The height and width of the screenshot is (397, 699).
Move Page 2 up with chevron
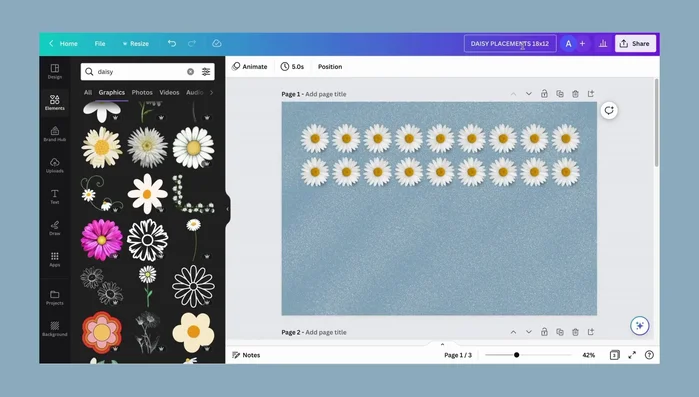[513, 332]
